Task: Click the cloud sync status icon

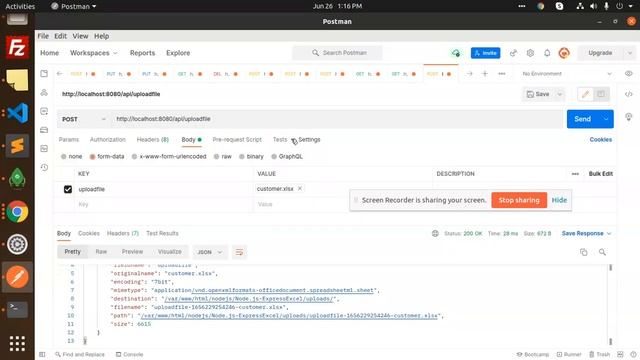Action: click(x=456, y=53)
